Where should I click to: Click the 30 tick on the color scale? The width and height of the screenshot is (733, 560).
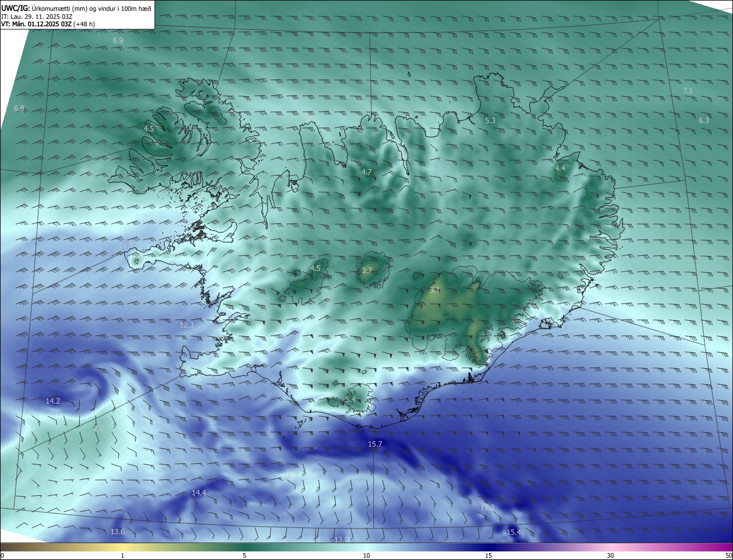[610, 555]
